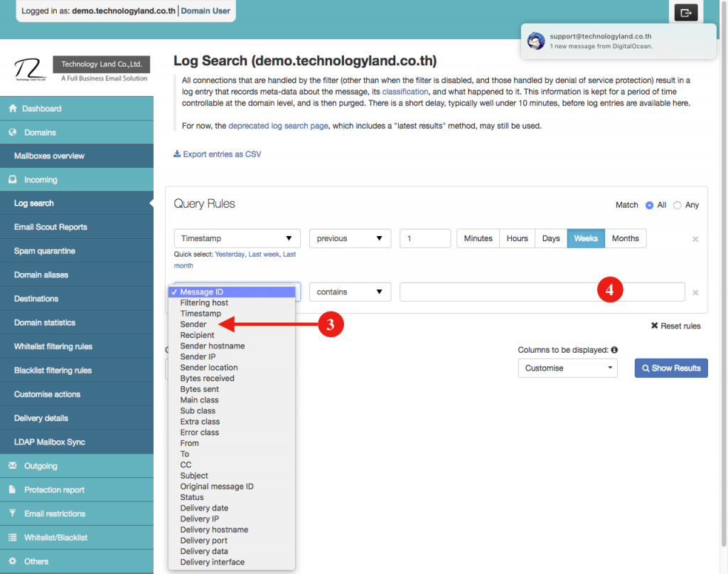Image resolution: width=728 pixels, height=574 pixels.
Task: Click the download icon beside Export entries
Action: coord(176,154)
